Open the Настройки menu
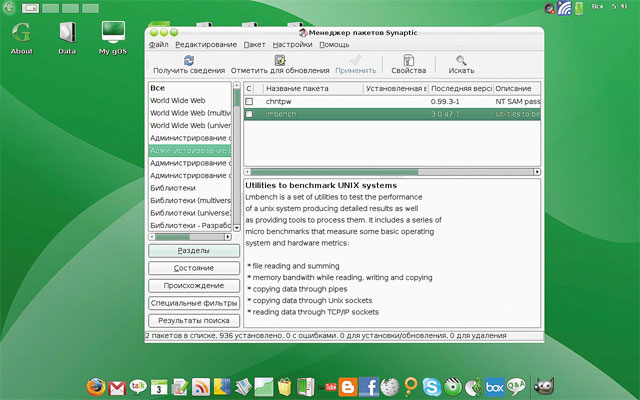Image resolution: width=640 pixels, height=400 pixels. click(292, 44)
